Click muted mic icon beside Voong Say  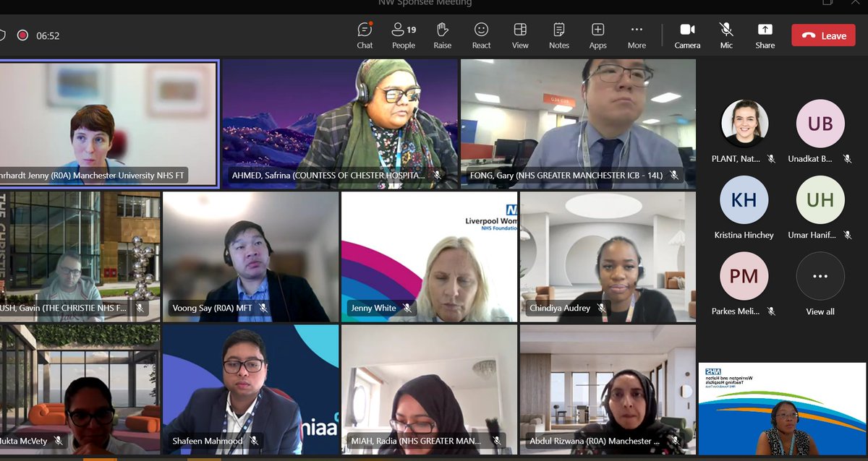click(263, 308)
